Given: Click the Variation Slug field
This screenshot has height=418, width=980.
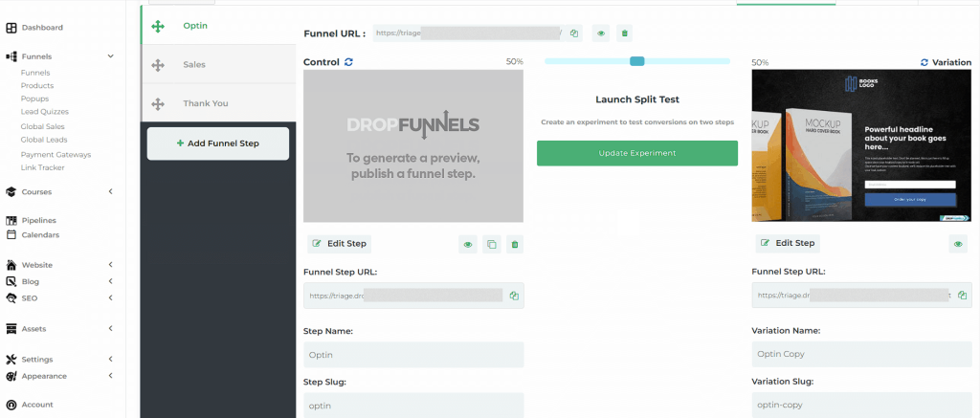Looking at the screenshot, I should 862,405.
